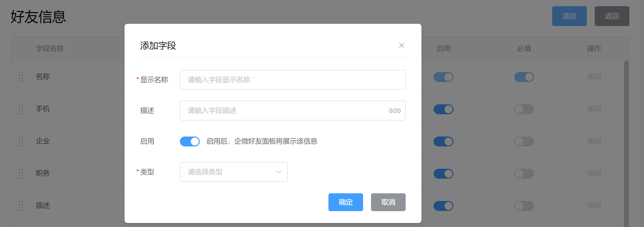Click the chevron arrow in 类型 select
Viewport: 644px width, 227px height.
279,172
